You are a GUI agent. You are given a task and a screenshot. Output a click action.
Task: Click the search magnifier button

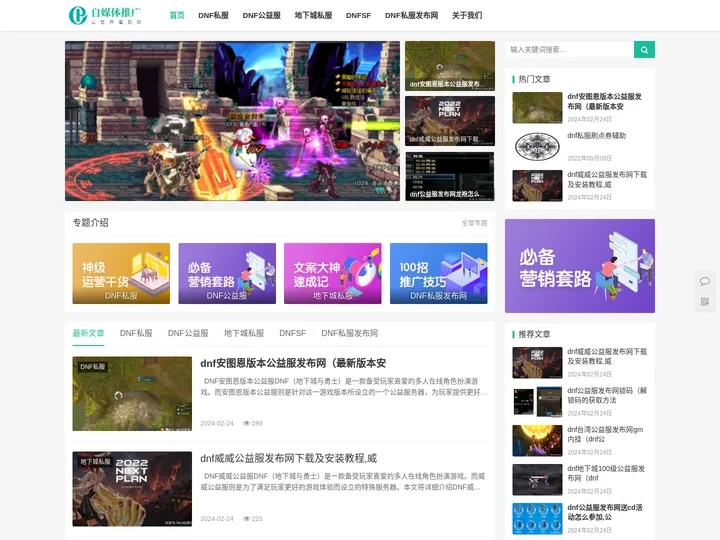pyautogui.click(x=644, y=50)
